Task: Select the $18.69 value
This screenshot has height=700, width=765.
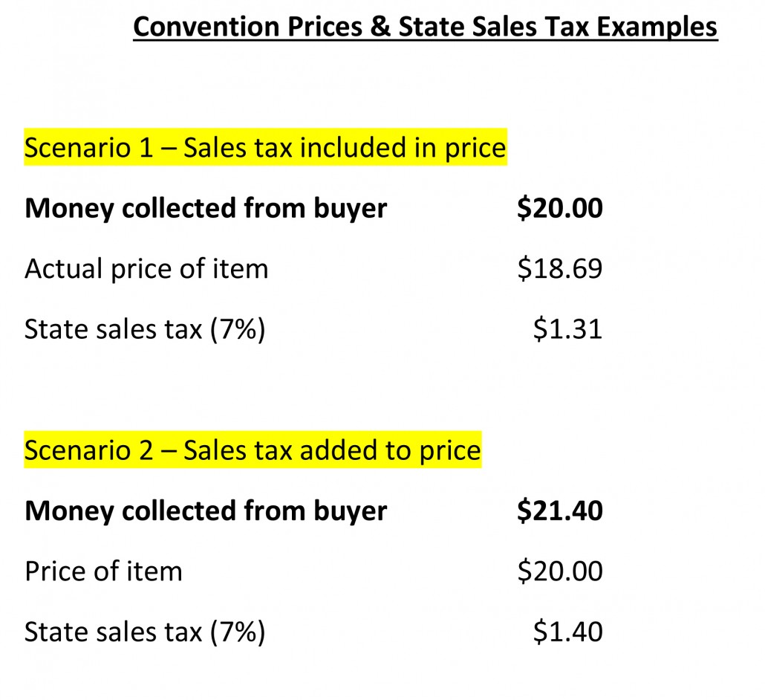Action: 560,268
